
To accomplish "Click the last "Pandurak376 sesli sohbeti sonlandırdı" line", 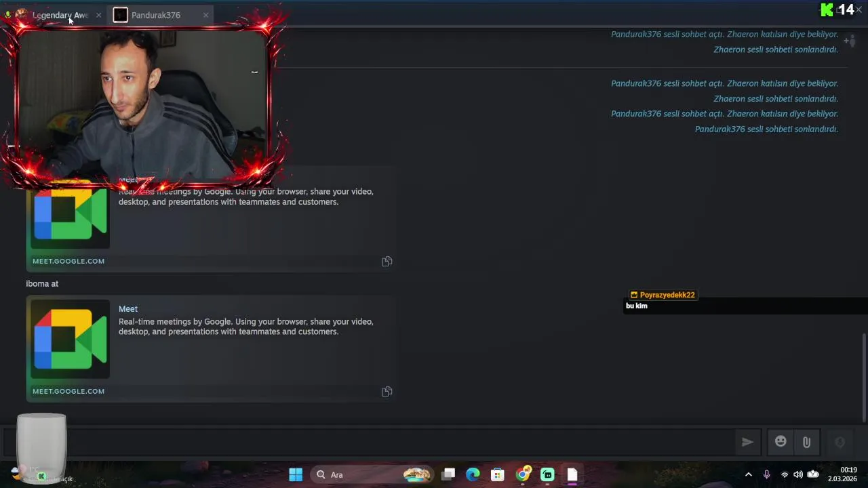I will [x=766, y=129].
